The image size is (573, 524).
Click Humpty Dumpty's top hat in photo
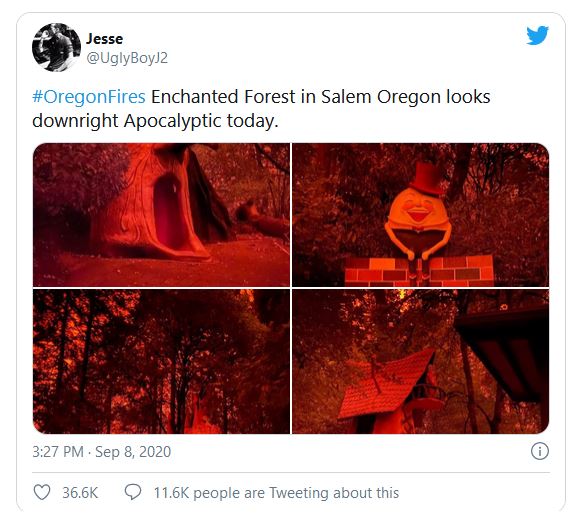coord(425,179)
